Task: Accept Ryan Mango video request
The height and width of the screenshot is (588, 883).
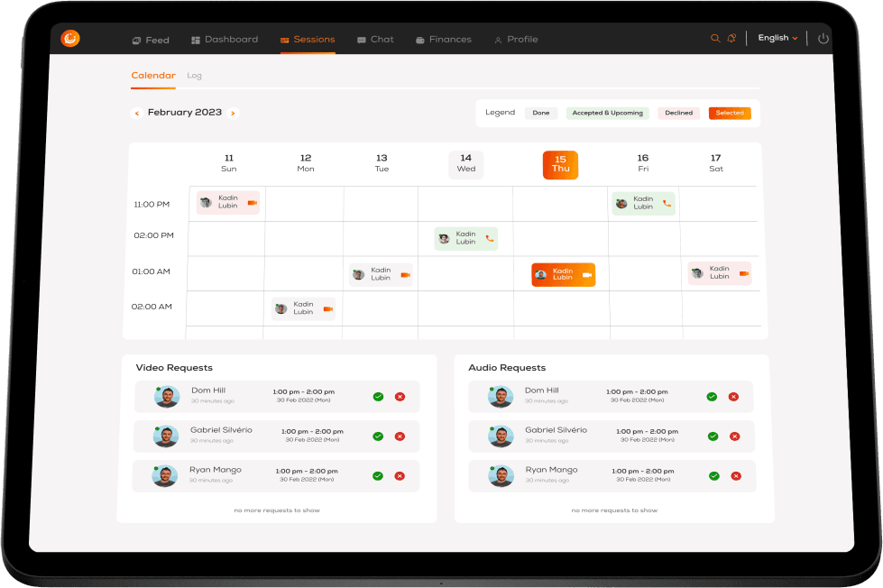Action: coord(378,476)
